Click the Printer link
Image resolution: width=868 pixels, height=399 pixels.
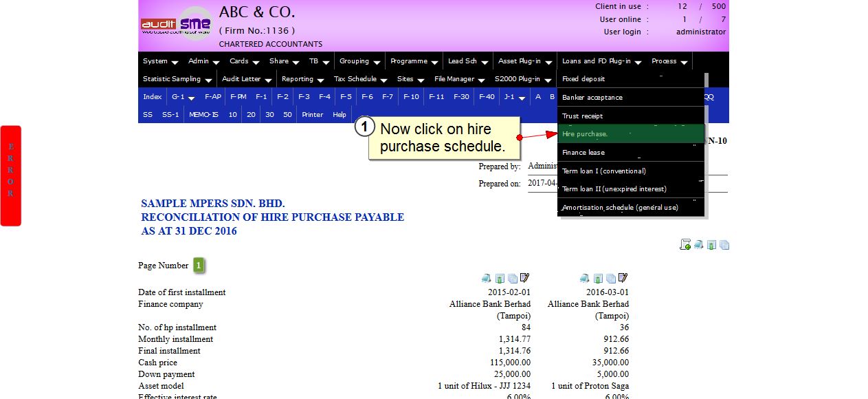pos(312,115)
